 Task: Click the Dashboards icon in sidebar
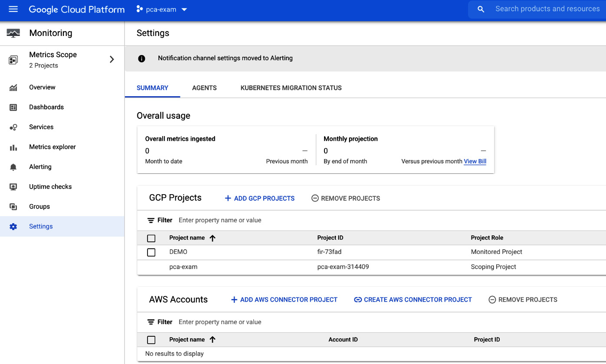click(13, 107)
